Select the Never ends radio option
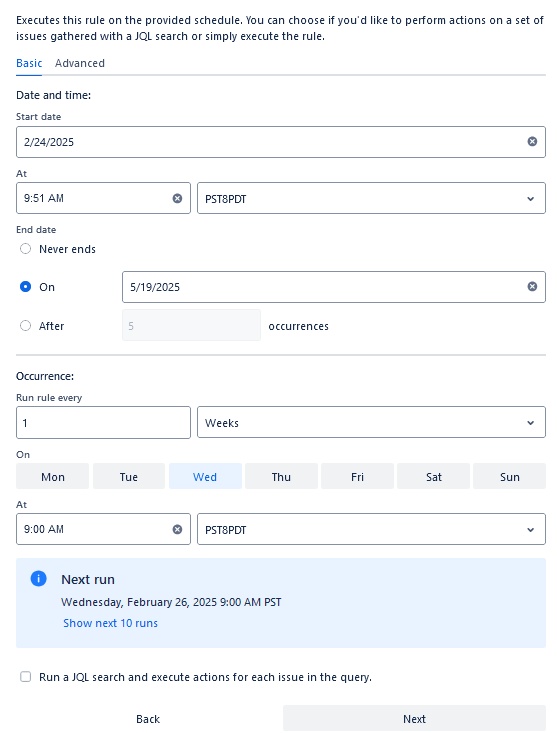The height and width of the screenshot is (733, 557). click(x=26, y=249)
